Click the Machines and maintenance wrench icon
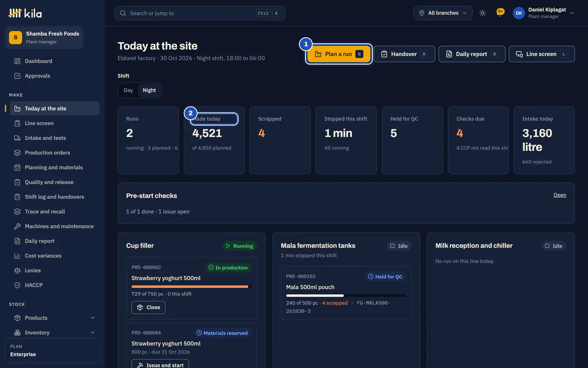This screenshot has height=368, width=588. tap(17, 226)
